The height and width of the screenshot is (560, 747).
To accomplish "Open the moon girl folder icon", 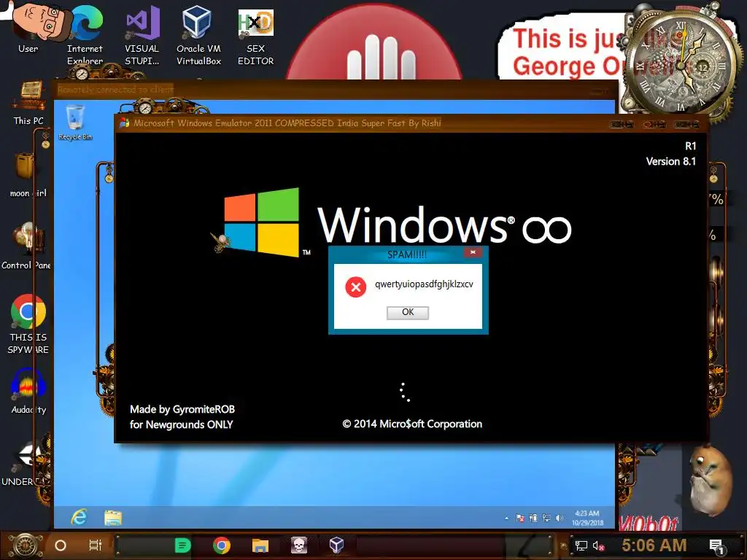I will tap(28, 175).
